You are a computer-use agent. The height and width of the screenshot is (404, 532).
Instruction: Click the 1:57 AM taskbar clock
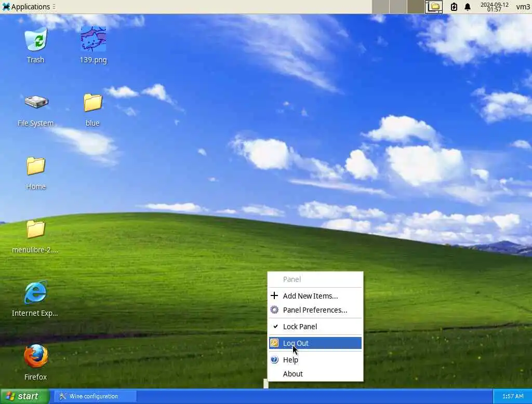[x=513, y=396]
